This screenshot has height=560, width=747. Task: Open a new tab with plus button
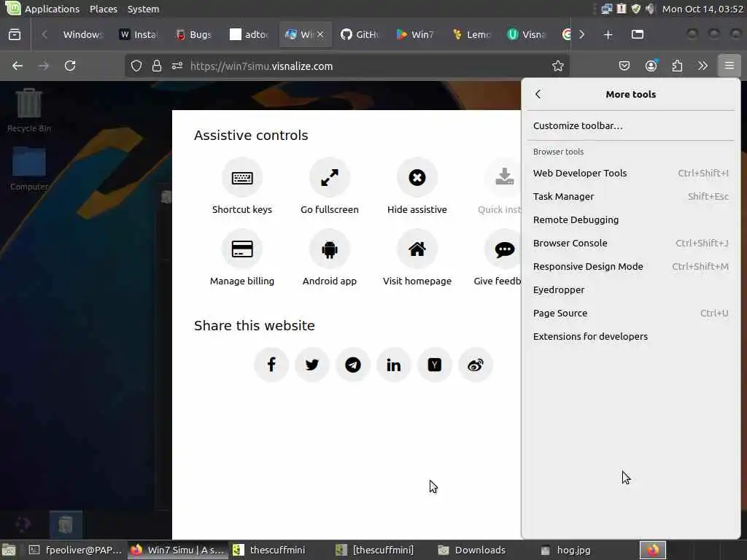[x=608, y=34]
